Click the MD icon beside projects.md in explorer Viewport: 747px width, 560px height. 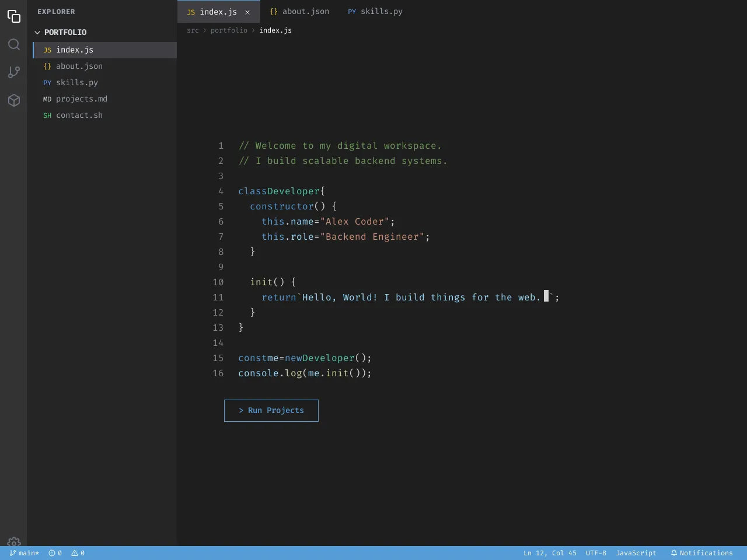47,99
